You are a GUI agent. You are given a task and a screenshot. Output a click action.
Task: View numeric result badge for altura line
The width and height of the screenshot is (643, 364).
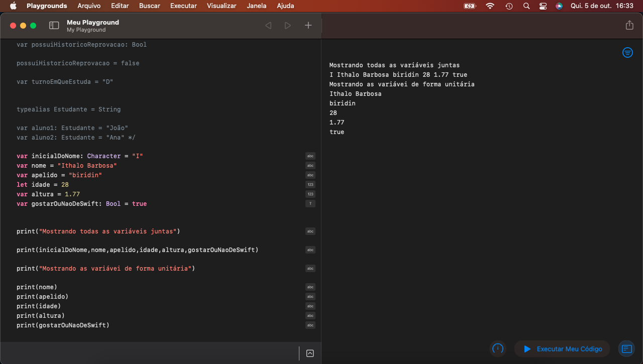click(310, 194)
